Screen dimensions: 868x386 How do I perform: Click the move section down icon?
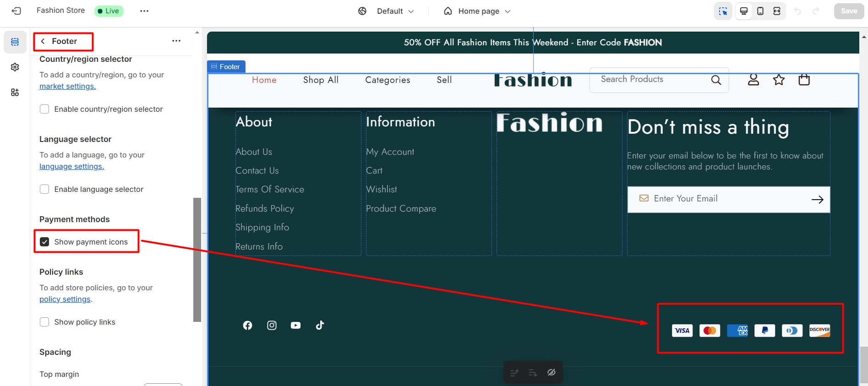click(x=533, y=373)
